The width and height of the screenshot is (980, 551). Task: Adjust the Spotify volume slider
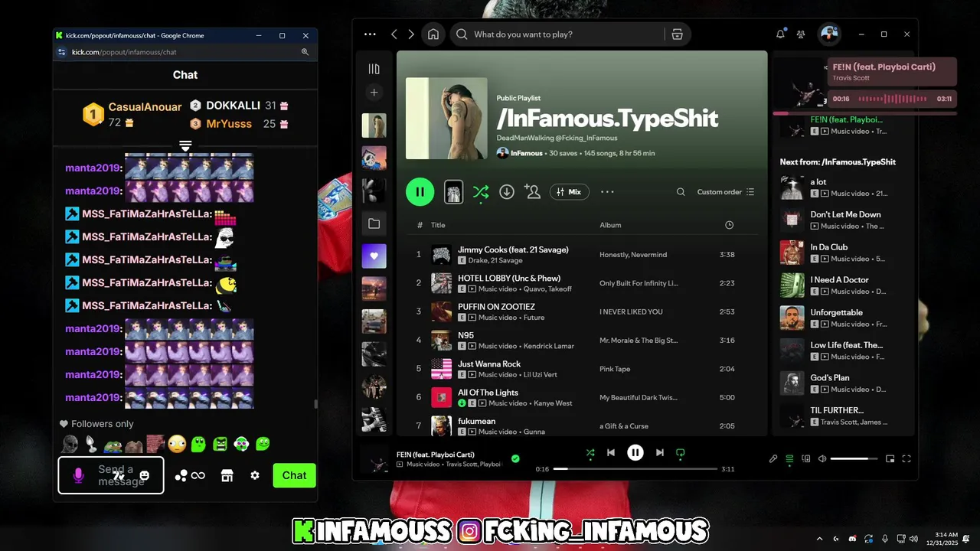(854, 459)
